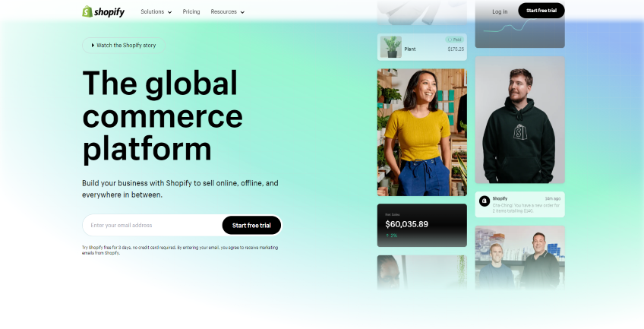Expand the Solutions dropdown chevron
The width and height of the screenshot is (644, 329).
(x=169, y=12)
